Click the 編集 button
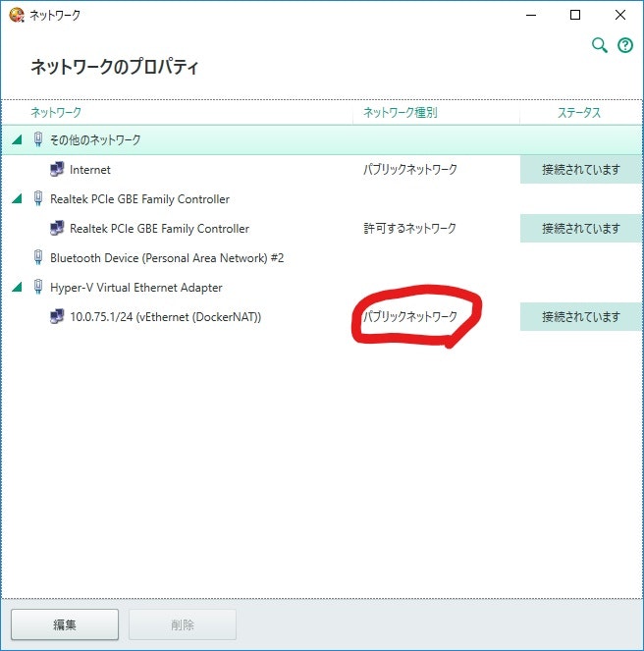644x651 pixels. [65, 624]
